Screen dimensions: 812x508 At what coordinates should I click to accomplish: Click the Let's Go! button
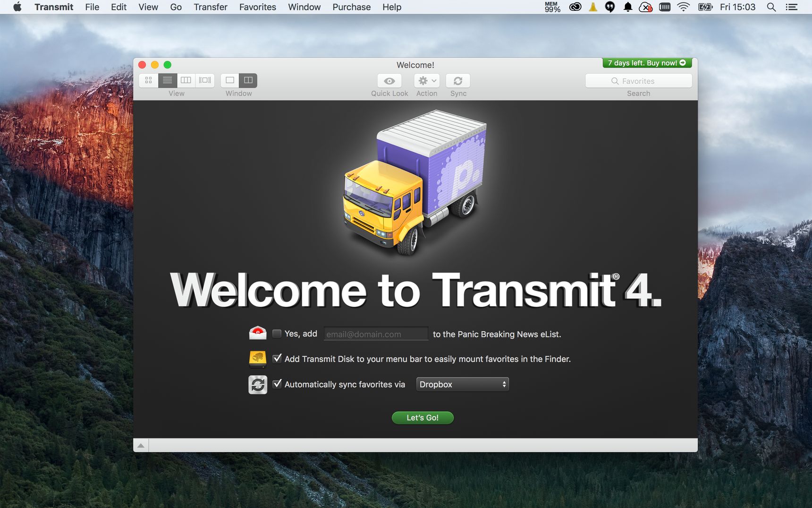tap(423, 418)
